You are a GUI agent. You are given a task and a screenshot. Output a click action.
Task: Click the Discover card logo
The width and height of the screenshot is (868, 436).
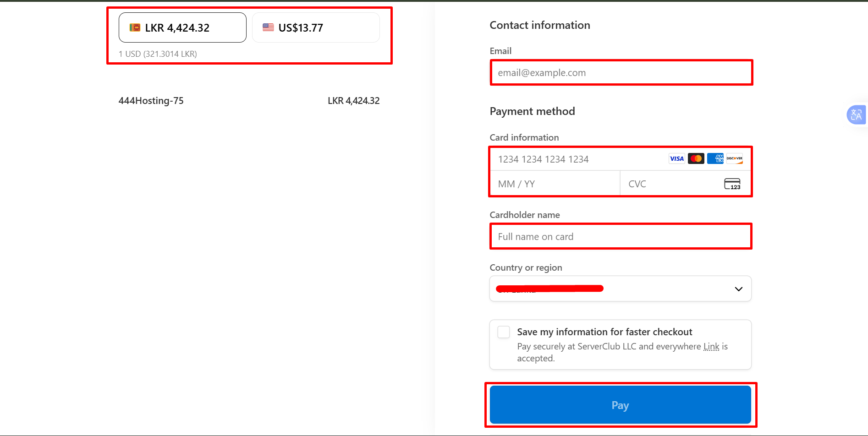(x=734, y=159)
